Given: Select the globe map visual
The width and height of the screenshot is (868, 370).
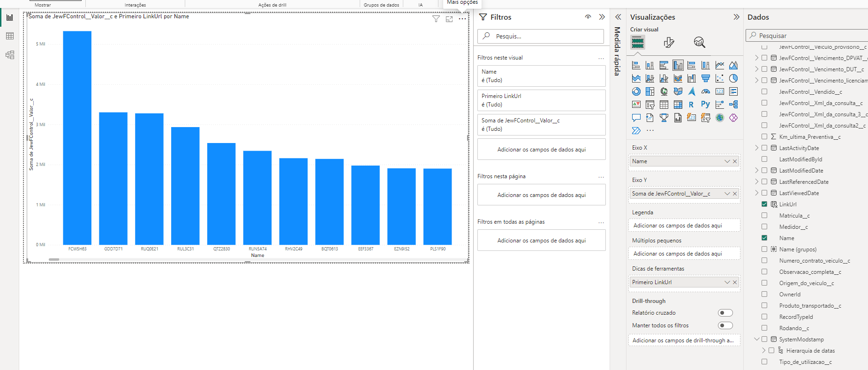Looking at the screenshot, I should pyautogui.click(x=664, y=91).
